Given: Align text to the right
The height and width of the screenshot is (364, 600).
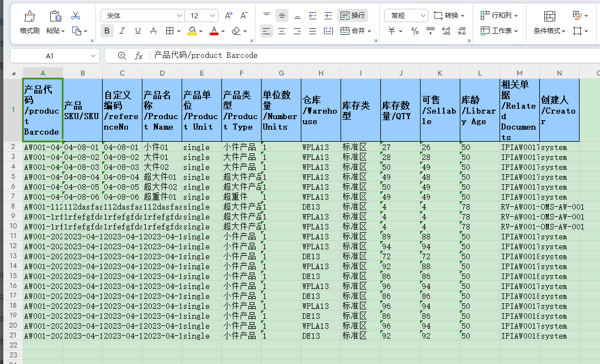Looking at the screenshot, I should [x=298, y=31].
